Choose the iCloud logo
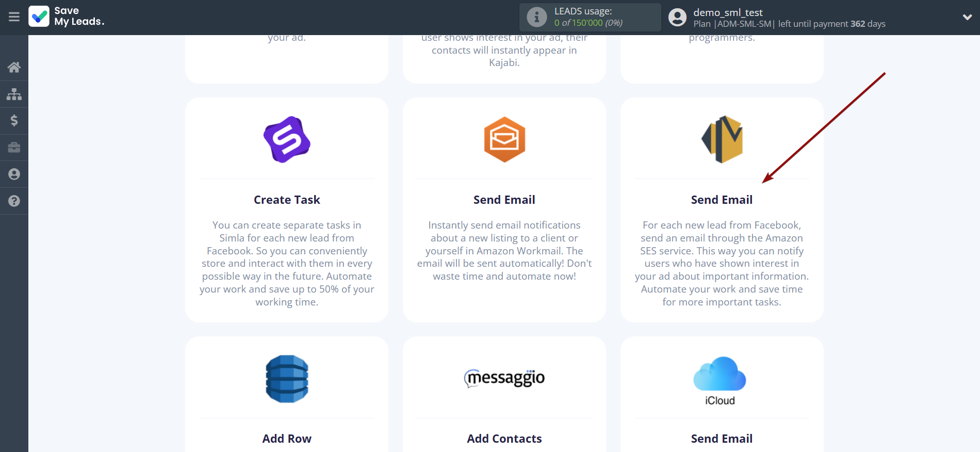 (720, 380)
